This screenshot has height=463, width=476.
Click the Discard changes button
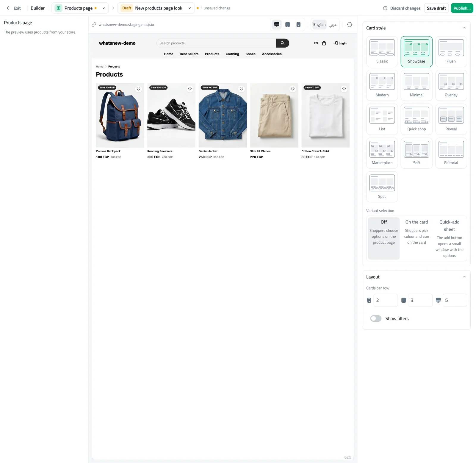coord(402,8)
